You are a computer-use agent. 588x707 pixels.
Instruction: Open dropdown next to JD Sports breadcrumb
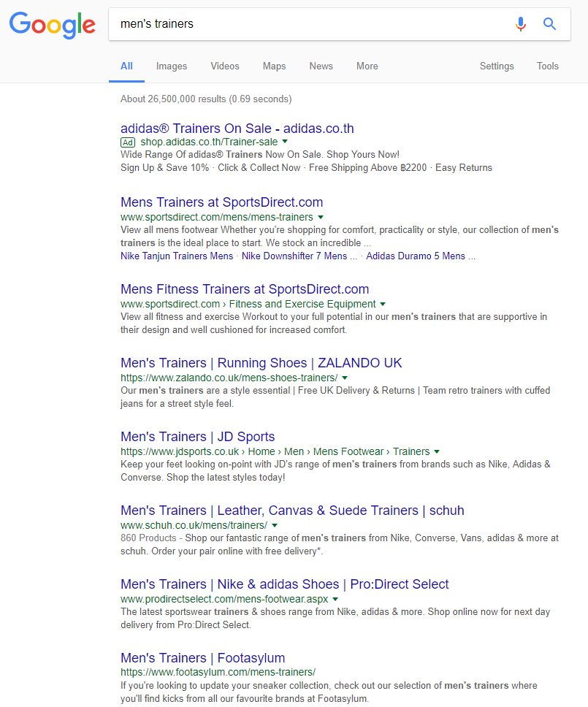(x=437, y=451)
